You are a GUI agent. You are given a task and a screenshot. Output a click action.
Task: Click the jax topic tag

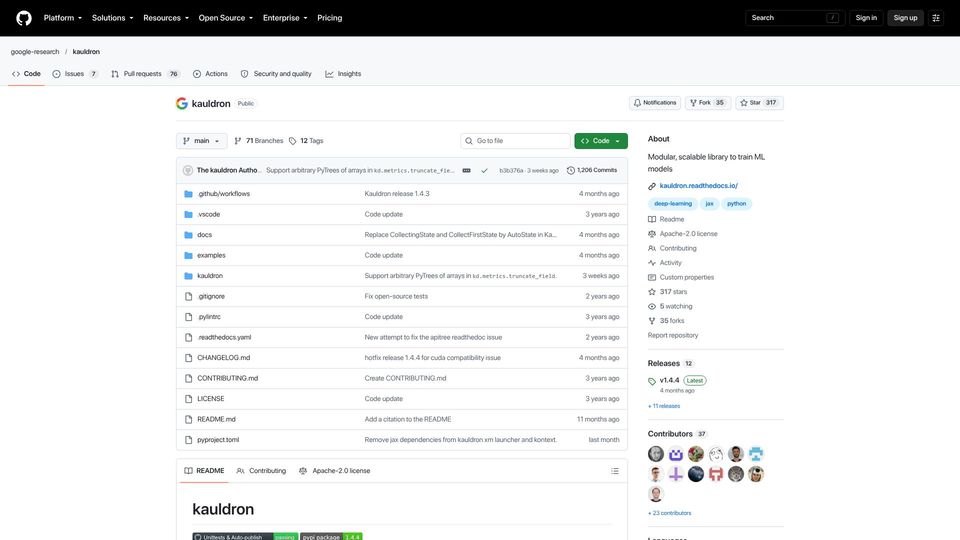pos(709,204)
